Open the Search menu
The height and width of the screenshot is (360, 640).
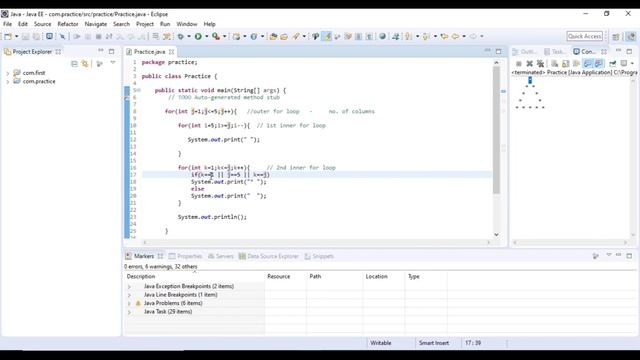click(x=121, y=24)
